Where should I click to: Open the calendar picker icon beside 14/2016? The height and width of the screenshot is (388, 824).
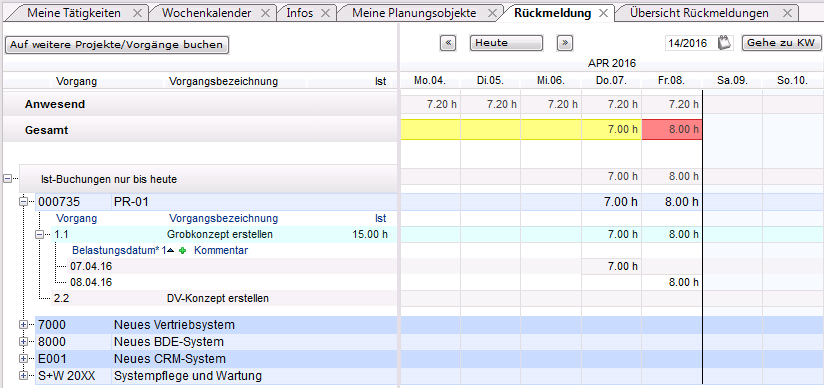tap(725, 43)
